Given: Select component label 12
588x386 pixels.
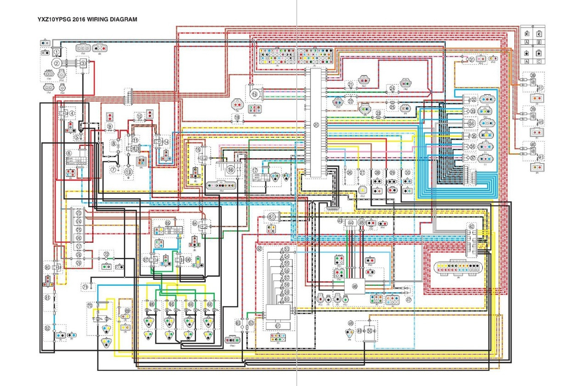Looking at the screenshot, I should (x=136, y=148).
